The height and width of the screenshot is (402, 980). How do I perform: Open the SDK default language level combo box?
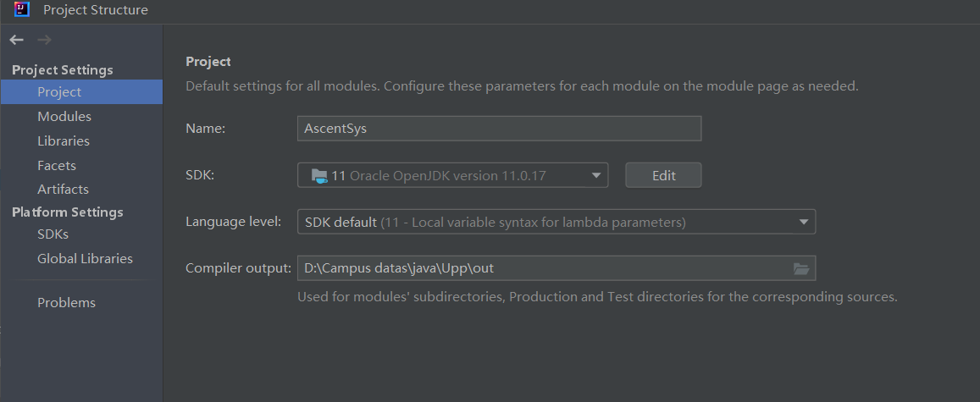pyautogui.click(x=556, y=222)
